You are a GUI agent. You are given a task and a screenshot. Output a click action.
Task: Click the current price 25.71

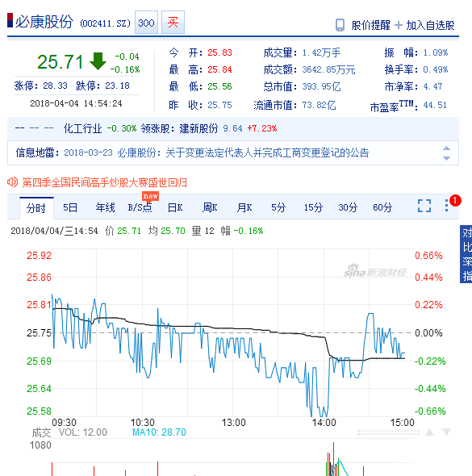(60, 62)
